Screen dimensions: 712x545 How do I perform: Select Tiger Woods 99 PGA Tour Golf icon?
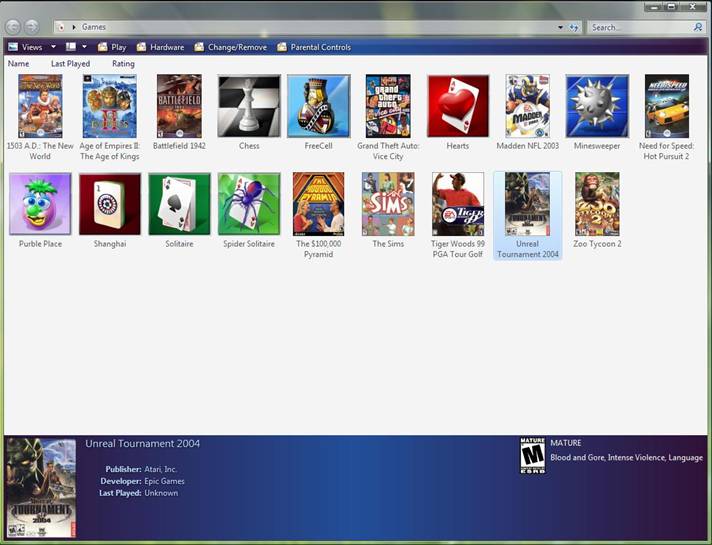click(458, 204)
